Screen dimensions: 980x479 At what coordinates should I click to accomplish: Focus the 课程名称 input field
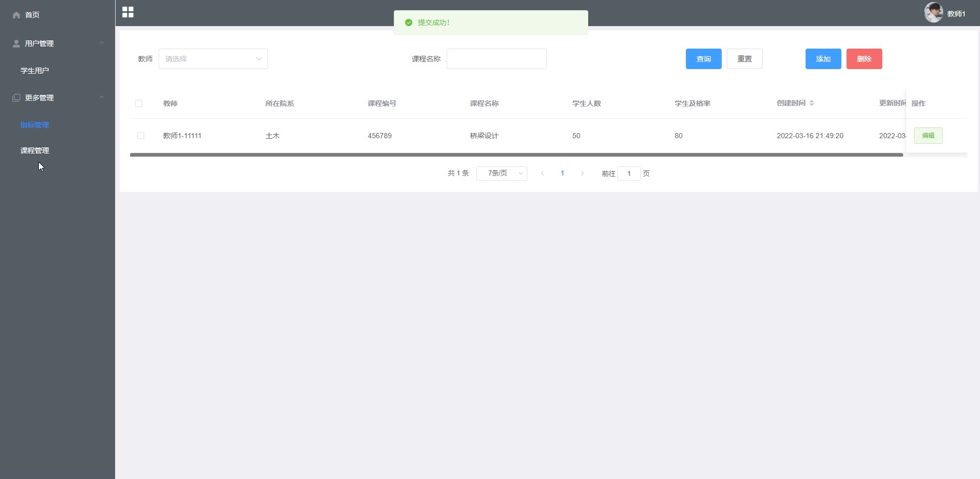click(497, 59)
